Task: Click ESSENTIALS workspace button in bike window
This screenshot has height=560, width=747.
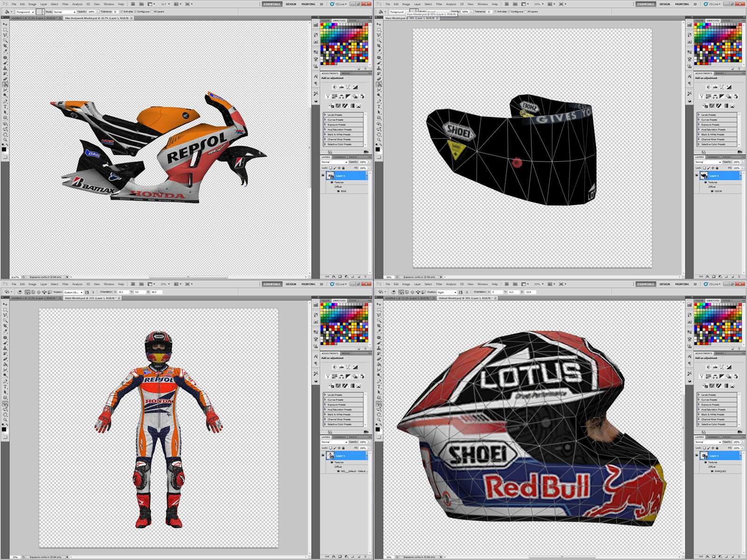Action: [x=272, y=4]
